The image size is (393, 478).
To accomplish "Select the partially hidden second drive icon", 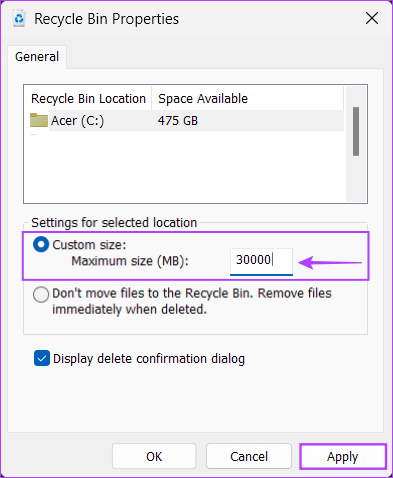I will coord(33,135).
